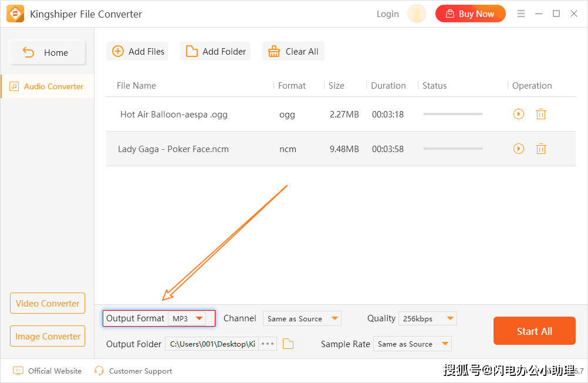Image resolution: width=588 pixels, height=383 pixels.
Task: Select the Audio Converter tab
Action: [x=48, y=86]
